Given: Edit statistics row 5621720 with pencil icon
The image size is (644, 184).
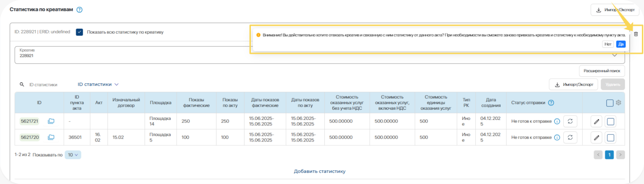Looking at the screenshot, I should (x=596, y=138).
